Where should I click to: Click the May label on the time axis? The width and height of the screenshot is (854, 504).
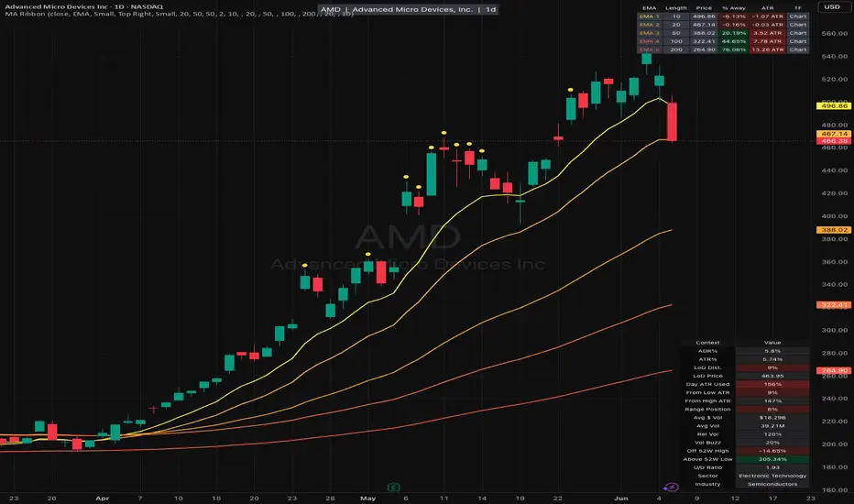[x=367, y=498]
